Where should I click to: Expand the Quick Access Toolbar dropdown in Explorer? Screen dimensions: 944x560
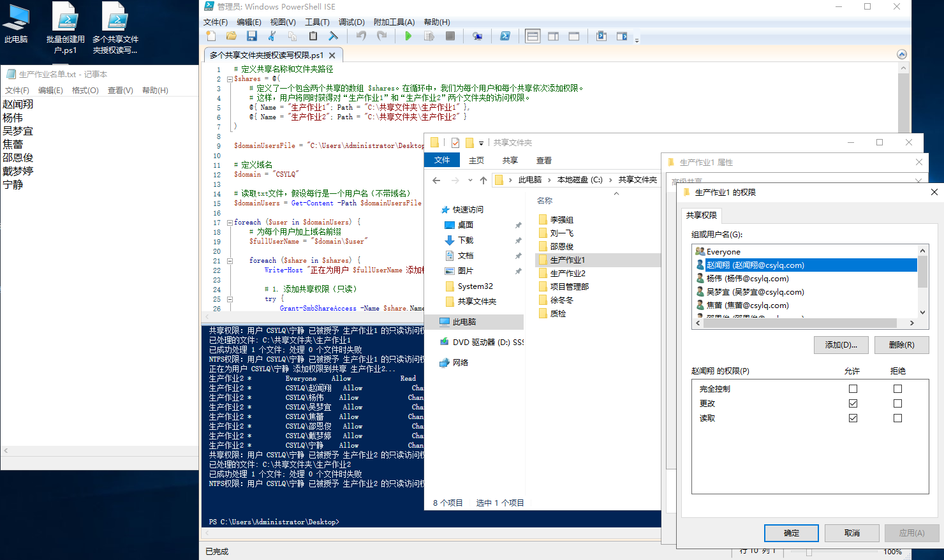[x=481, y=143]
